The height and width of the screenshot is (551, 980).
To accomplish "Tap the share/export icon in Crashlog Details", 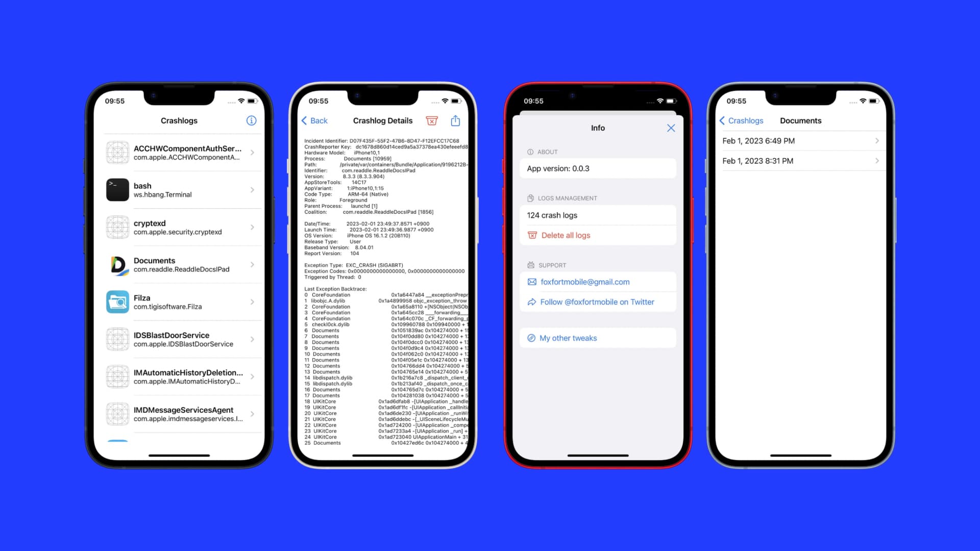I will pos(456,120).
